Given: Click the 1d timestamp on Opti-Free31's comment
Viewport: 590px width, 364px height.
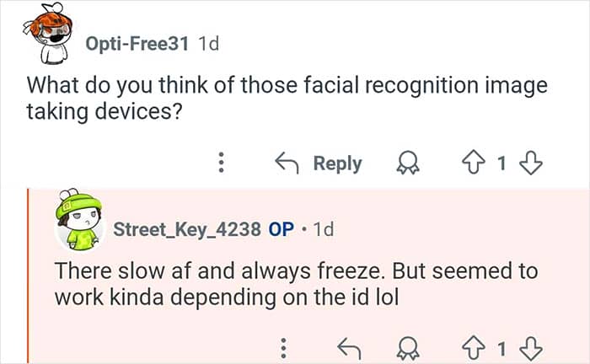Looking at the screenshot, I should coord(207,43).
